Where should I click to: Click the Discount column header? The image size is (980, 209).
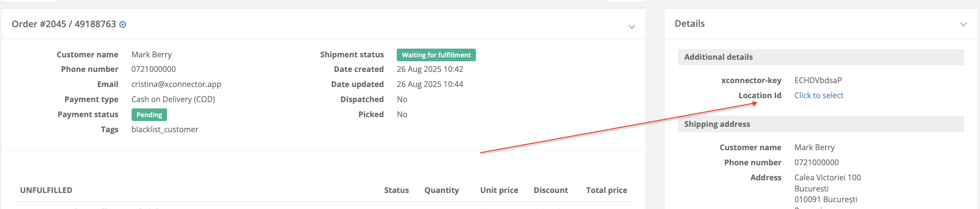pyautogui.click(x=551, y=190)
